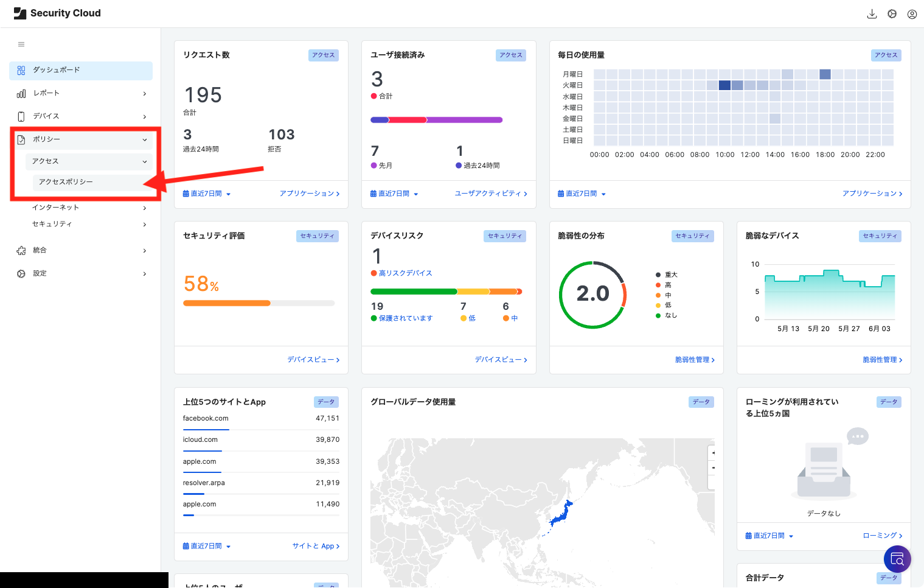Click the device phone icon

[x=21, y=117]
